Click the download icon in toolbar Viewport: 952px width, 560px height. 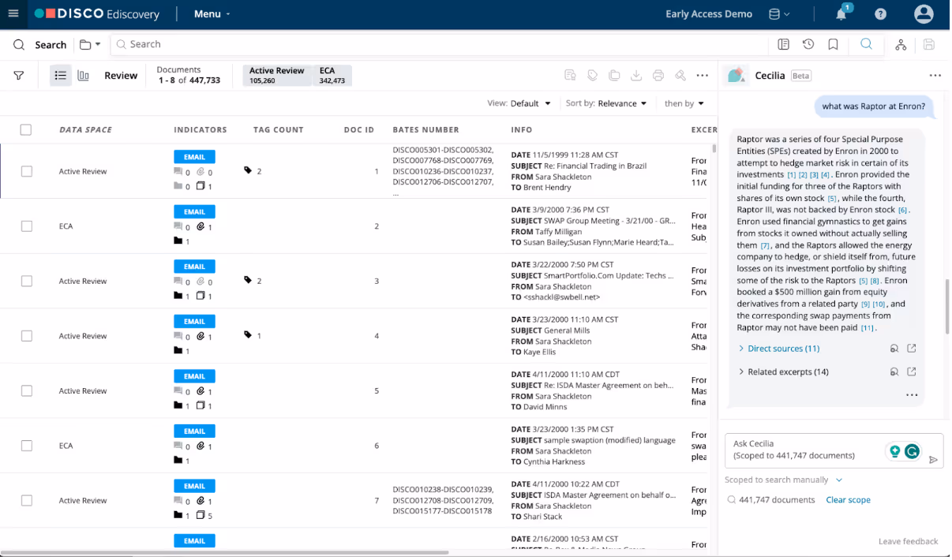click(636, 76)
